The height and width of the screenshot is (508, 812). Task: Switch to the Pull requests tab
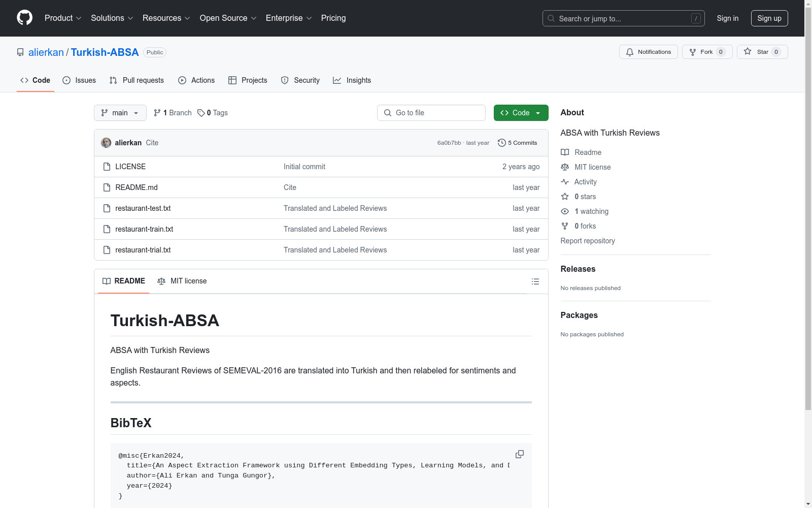tap(137, 80)
